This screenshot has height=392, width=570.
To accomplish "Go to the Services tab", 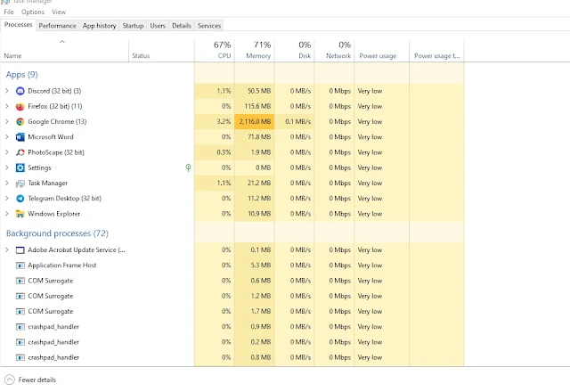I will (209, 26).
